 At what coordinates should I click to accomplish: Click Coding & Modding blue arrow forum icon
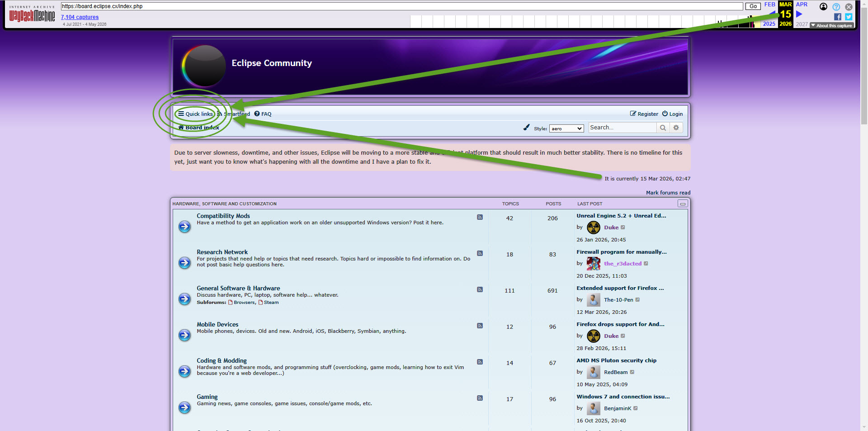(184, 371)
